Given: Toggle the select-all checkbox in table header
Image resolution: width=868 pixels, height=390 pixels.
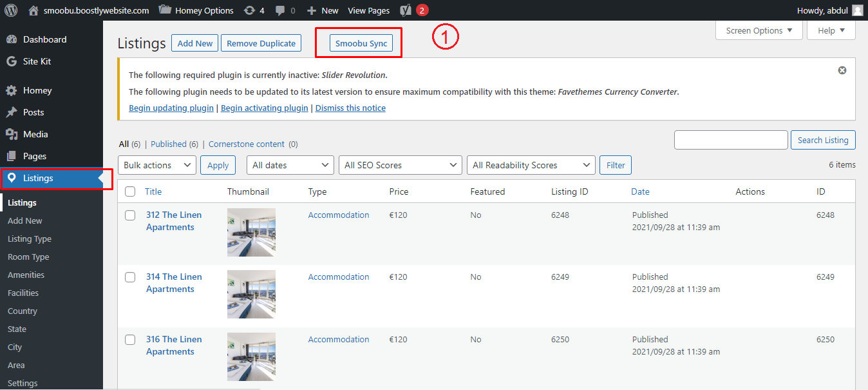Looking at the screenshot, I should (130, 191).
